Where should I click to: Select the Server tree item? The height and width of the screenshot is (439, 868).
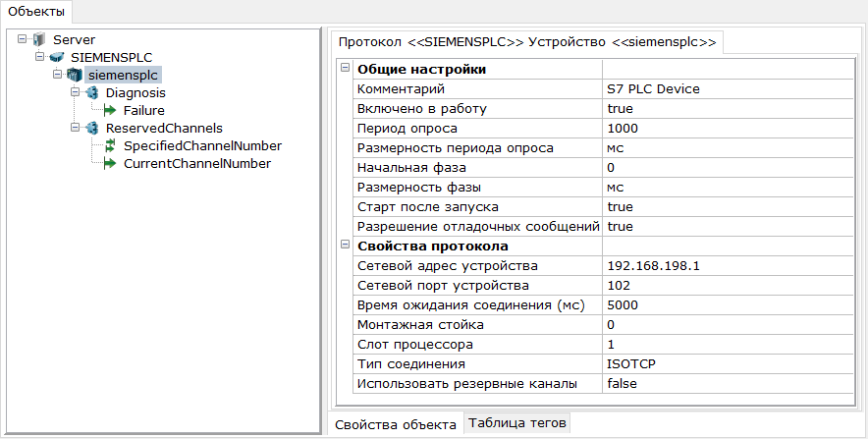point(75,40)
